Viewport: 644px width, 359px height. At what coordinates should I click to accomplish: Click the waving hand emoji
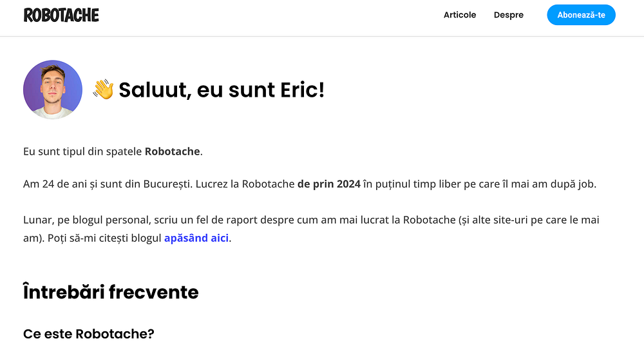pyautogui.click(x=103, y=90)
